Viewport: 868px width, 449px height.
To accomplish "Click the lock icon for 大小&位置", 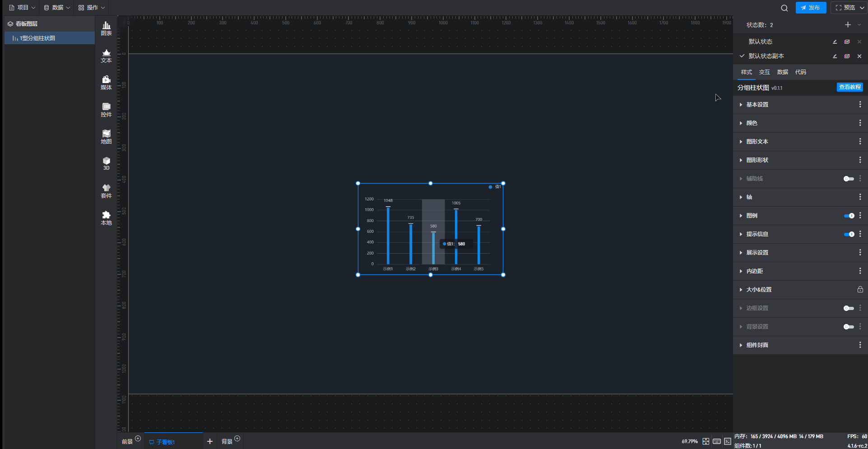I will 860,290.
